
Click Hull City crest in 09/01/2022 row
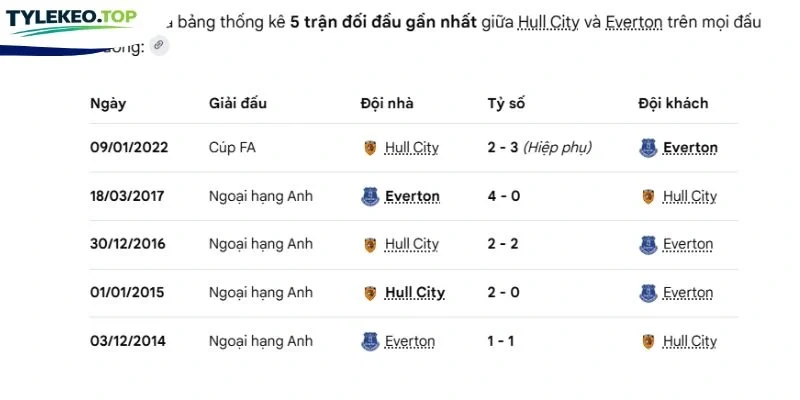[x=370, y=148]
